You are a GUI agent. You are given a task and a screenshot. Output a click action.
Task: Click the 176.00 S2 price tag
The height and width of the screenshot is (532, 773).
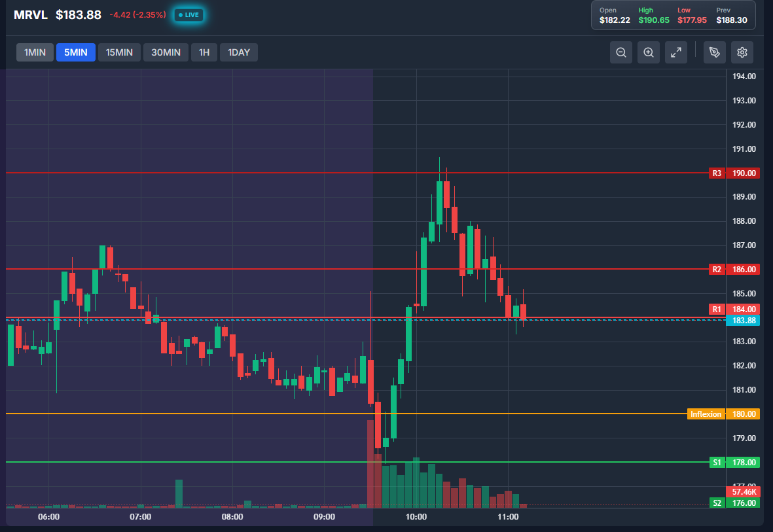click(x=744, y=503)
